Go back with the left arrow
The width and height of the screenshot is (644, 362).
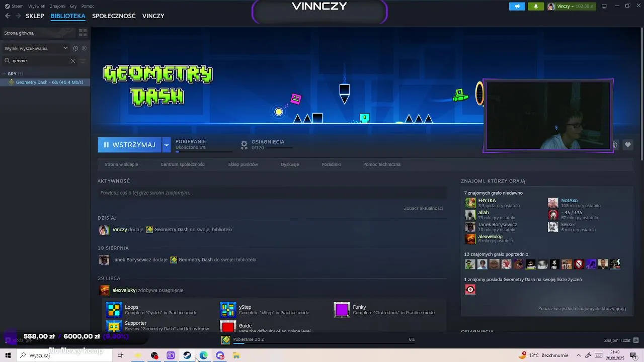coord(8,16)
